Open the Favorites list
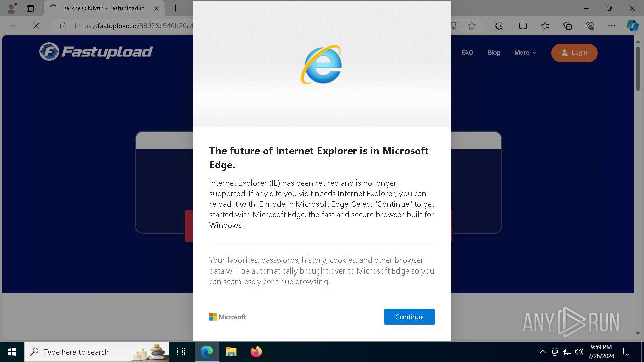Viewport: 644px width, 362px height. click(545, 26)
